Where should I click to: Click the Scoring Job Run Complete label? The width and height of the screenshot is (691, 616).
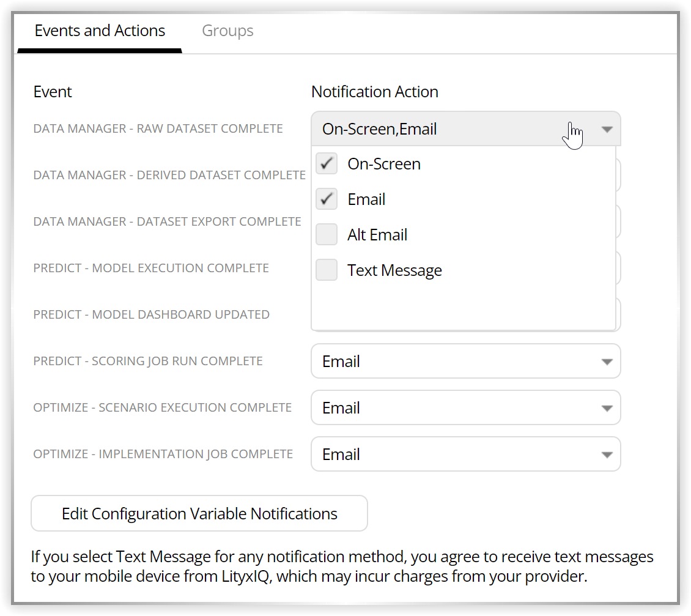tap(148, 361)
